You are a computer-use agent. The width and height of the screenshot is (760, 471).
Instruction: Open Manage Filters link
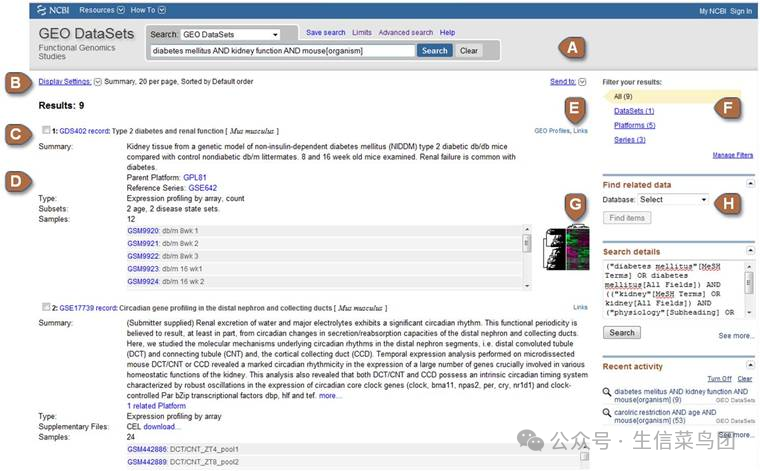pos(732,155)
